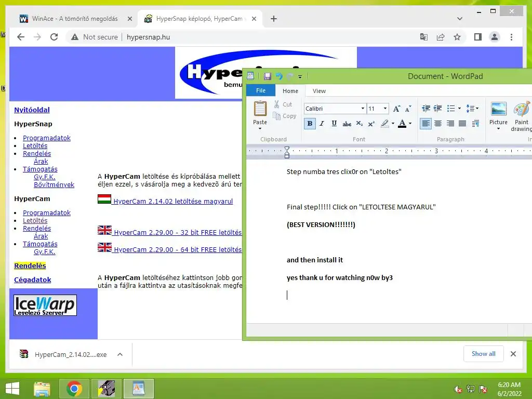Select the HyperSnap képlopó browser tab
Viewport: 532px width, 399px height.
(199, 19)
